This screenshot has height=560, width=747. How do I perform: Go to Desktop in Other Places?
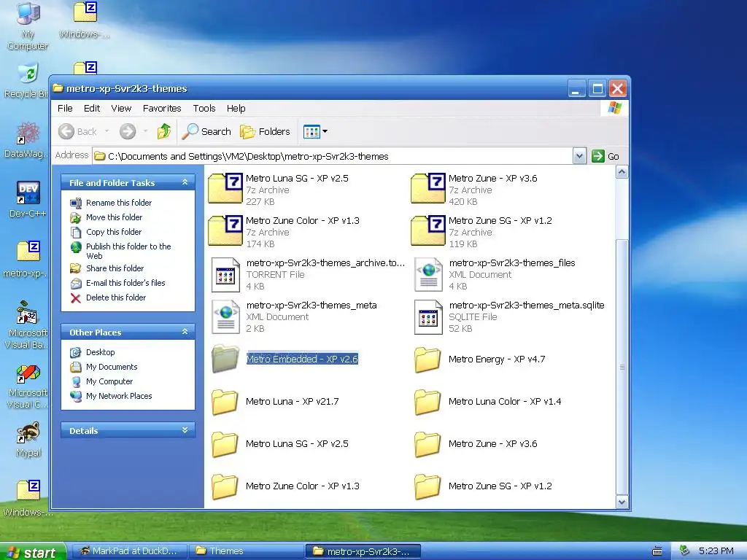point(101,352)
